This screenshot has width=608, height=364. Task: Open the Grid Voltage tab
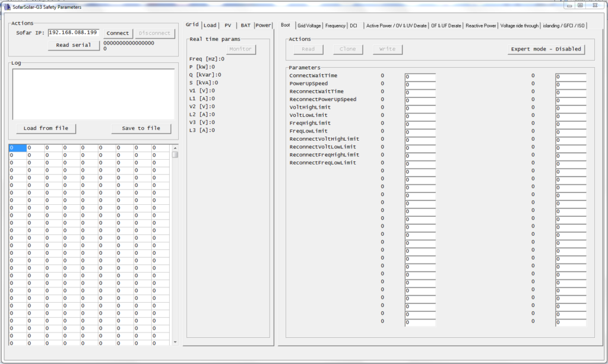click(x=309, y=26)
